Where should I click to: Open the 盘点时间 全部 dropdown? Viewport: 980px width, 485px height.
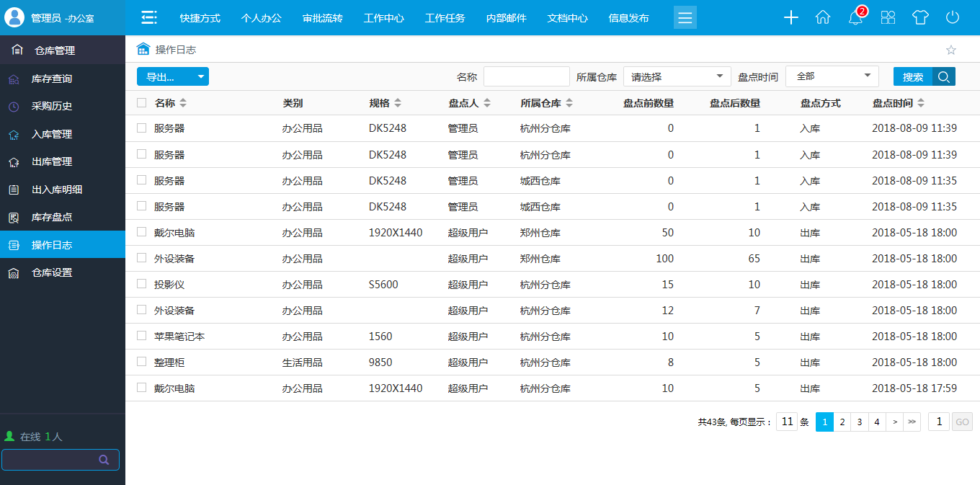(832, 75)
